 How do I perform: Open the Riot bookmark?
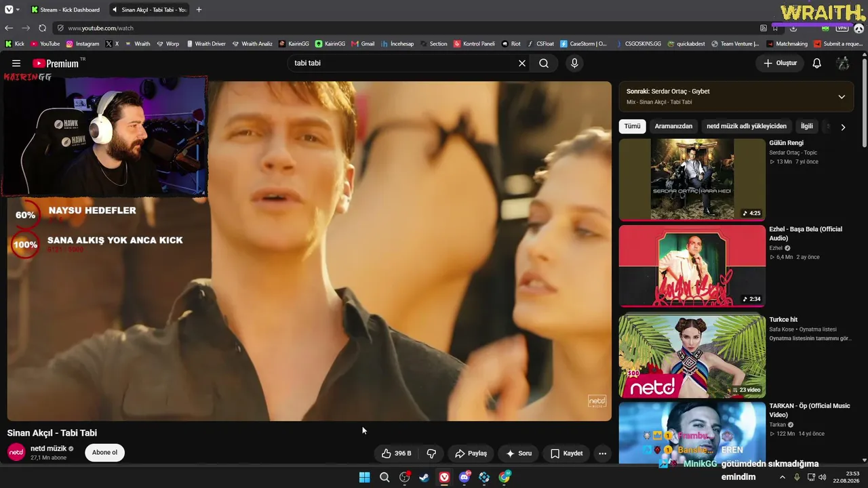511,44
